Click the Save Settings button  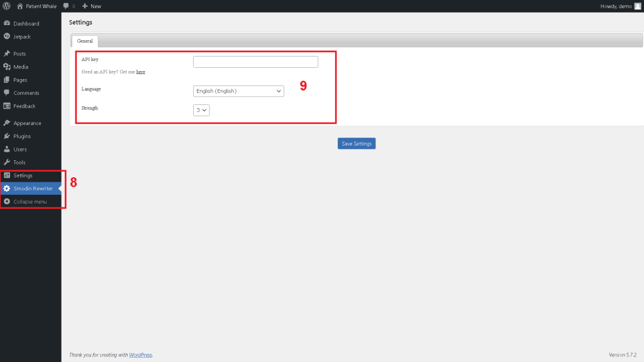click(356, 143)
